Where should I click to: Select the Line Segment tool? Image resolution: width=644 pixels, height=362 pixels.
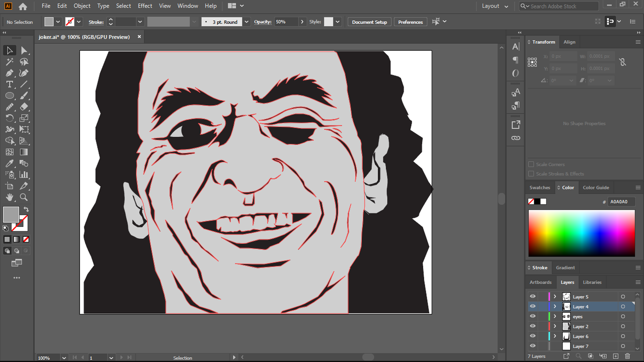pos(24,84)
